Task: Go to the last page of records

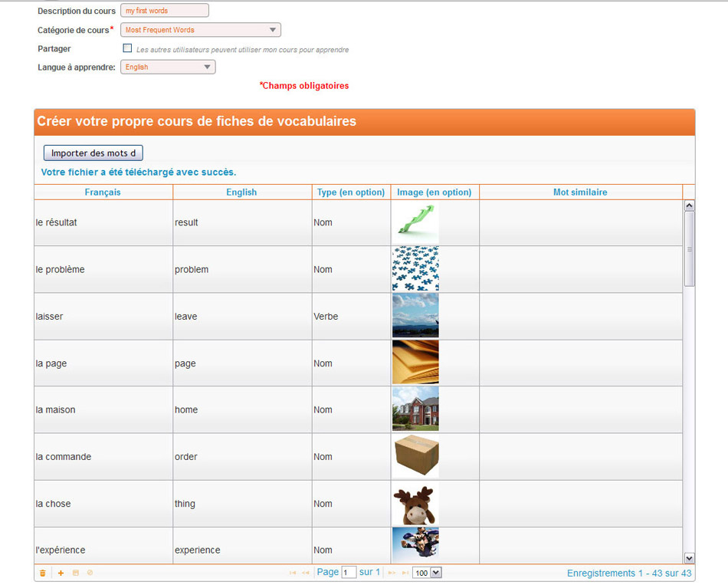Action: (405, 573)
